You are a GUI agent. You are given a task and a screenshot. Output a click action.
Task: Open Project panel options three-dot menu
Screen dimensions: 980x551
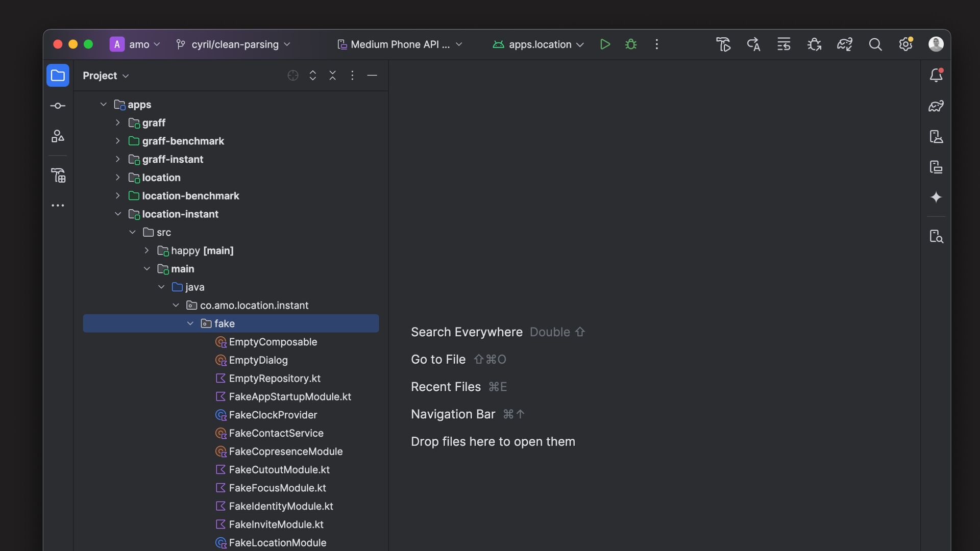(x=352, y=76)
